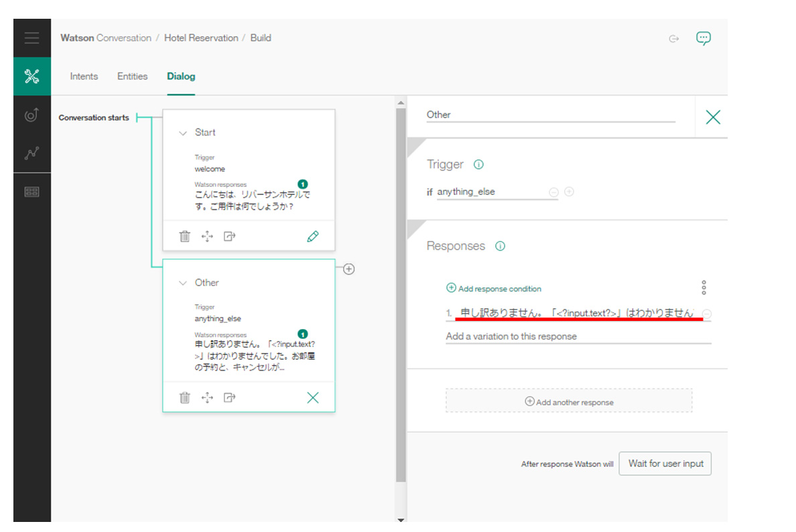Close editing on the Other node card
Viewport: 796px width, 532px height.
click(313, 397)
